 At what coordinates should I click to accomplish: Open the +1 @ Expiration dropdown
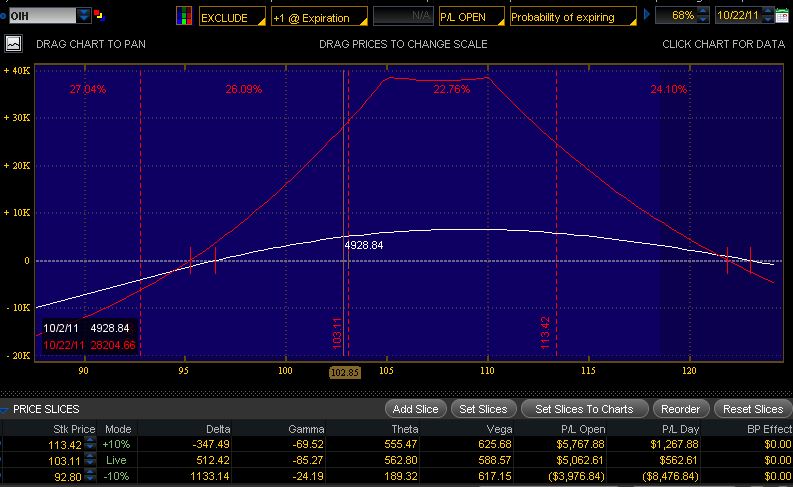[x=319, y=17]
